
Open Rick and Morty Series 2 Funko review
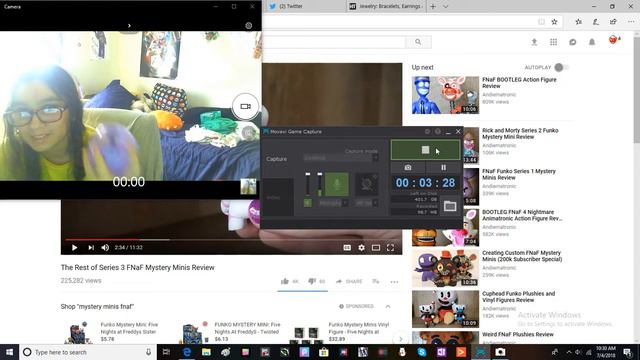pyautogui.click(x=520, y=133)
